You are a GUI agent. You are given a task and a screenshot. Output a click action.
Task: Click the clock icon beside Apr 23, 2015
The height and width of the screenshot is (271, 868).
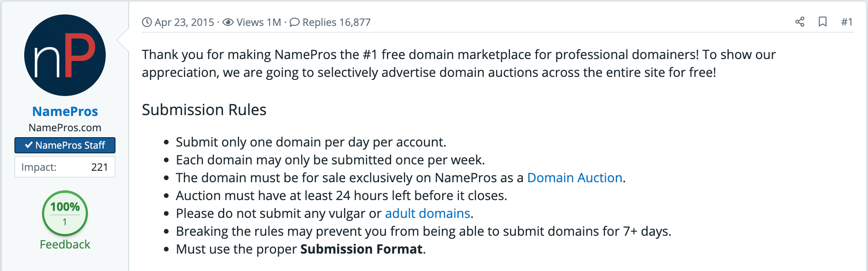(x=147, y=22)
